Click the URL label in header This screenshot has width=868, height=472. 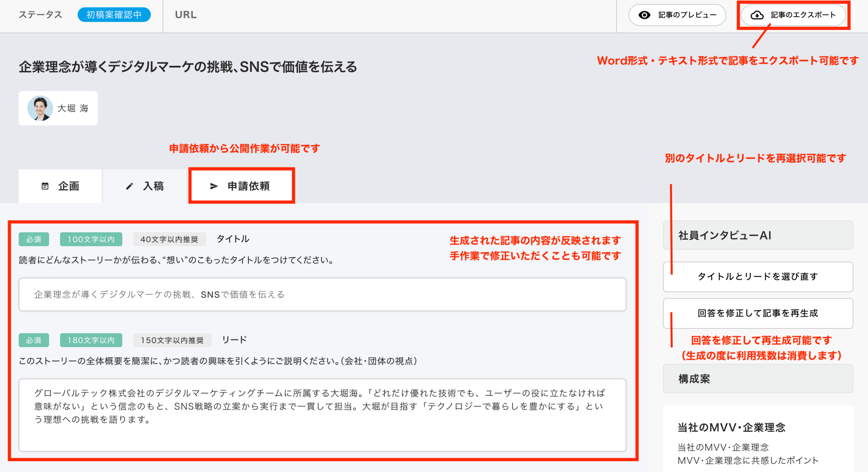[186, 15]
